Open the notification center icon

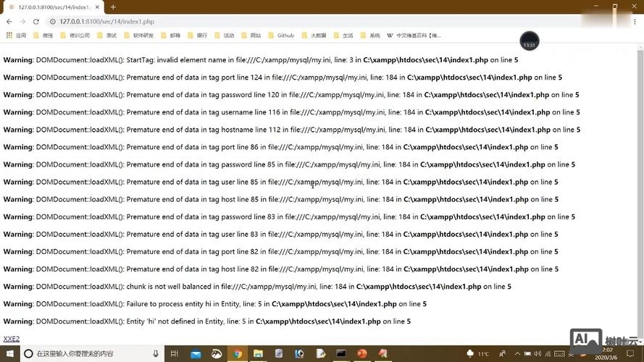[x=630, y=353]
